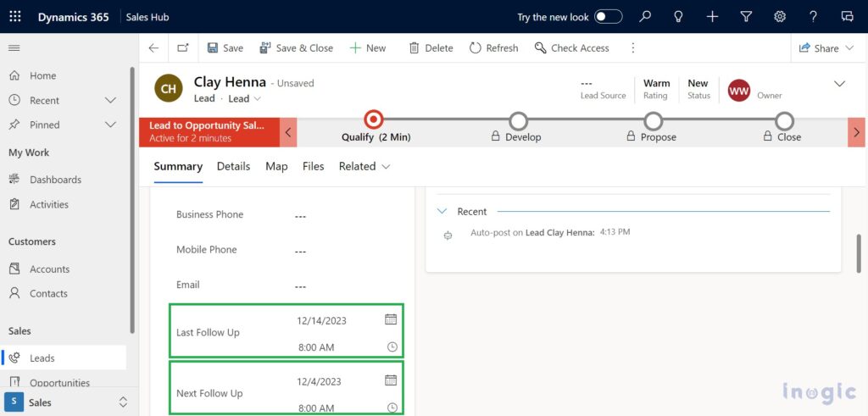The width and height of the screenshot is (868, 416).
Task: Click the form's vertical scrollbar
Action: coord(859,254)
